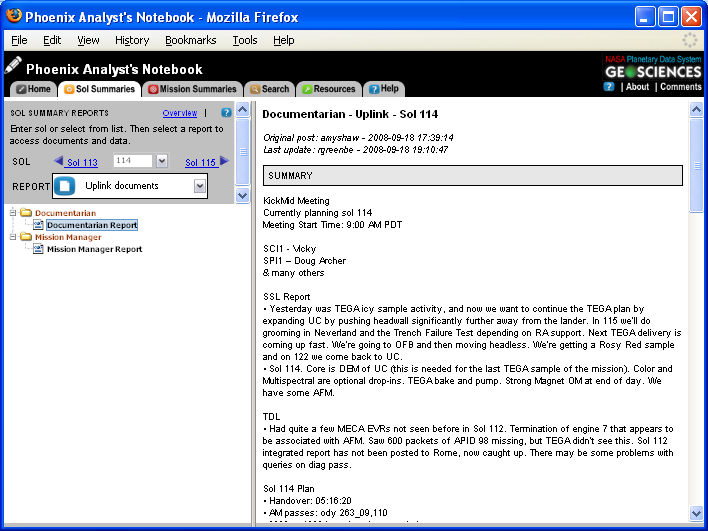
Task: Click the Comments link in header
Action: coord(680,87)
